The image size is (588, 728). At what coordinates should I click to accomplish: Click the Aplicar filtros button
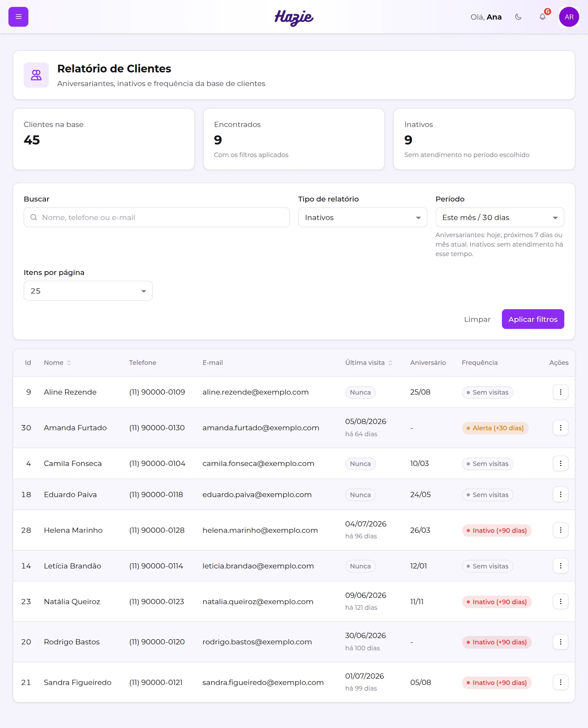(x=533, y=319)
